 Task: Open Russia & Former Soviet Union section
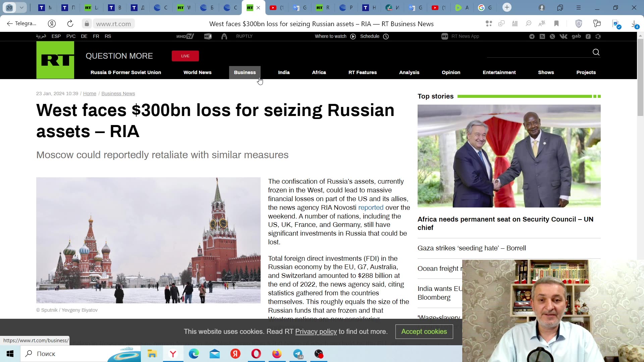click(x=126, y=72)
